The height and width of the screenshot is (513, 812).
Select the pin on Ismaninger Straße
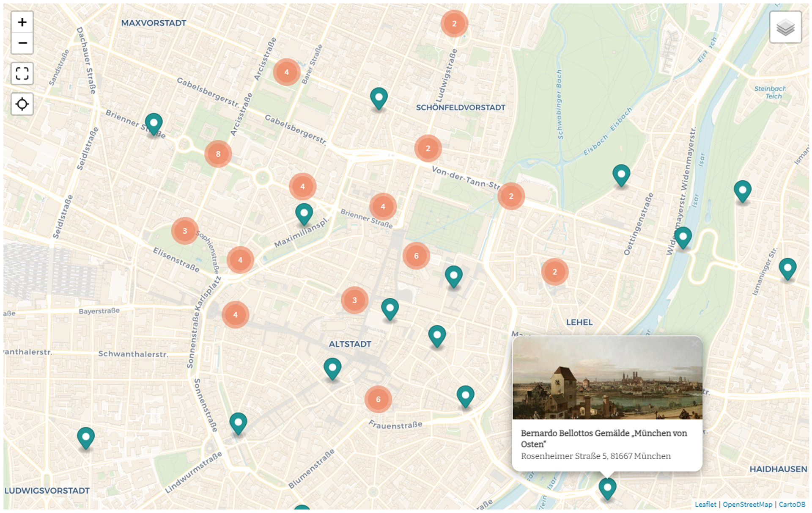click(x=787, y=269)
